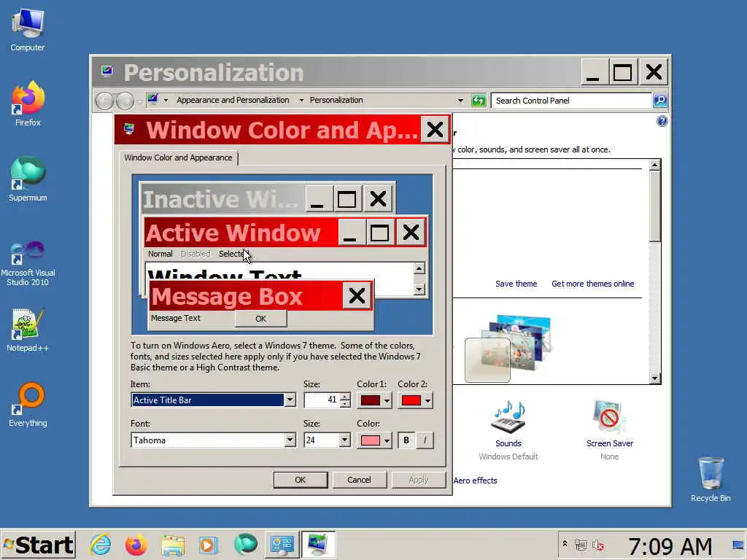Open Supermium from the taskbar

point(245,545)
